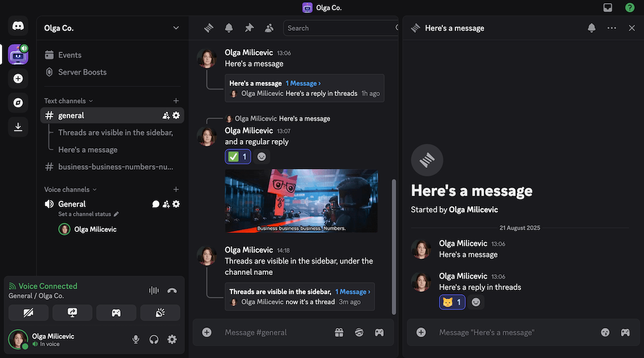This screenshot has width=644, height=358.
Task: Open 'Here's a message' thread in sidebar
Action: (87, 150)
